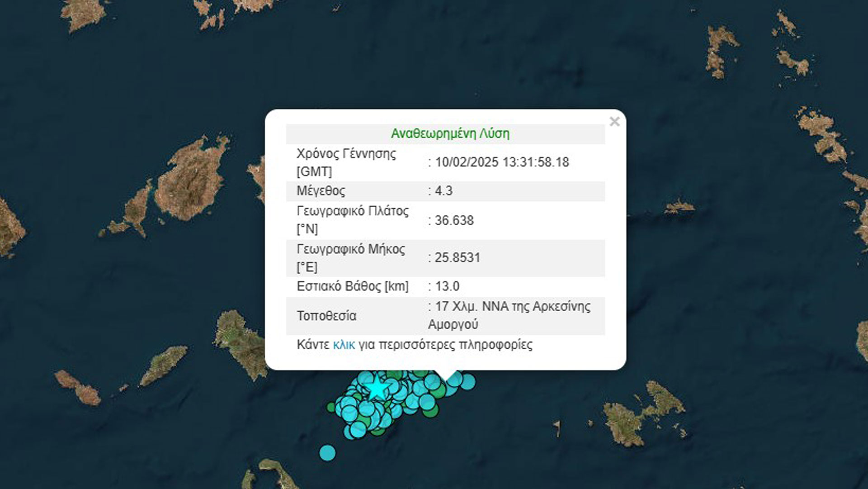Select the isolated cyan circle southwest of cluster
The height and width of the screenshot is (489, 868).
pos(327,452)
